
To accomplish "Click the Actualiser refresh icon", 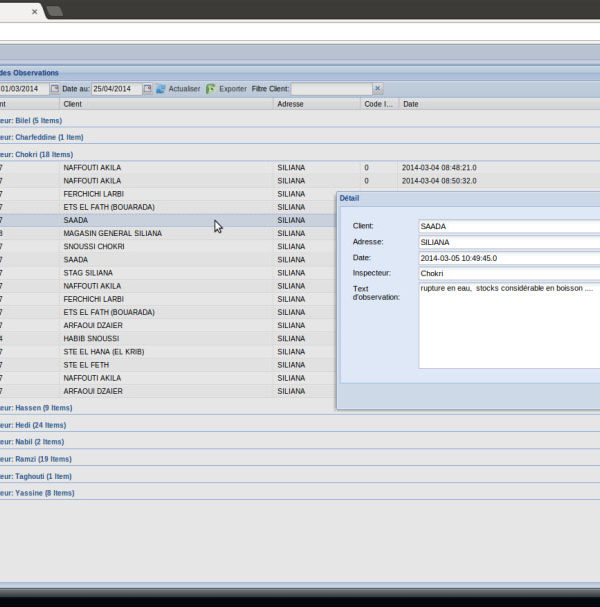I will (161, 89).
